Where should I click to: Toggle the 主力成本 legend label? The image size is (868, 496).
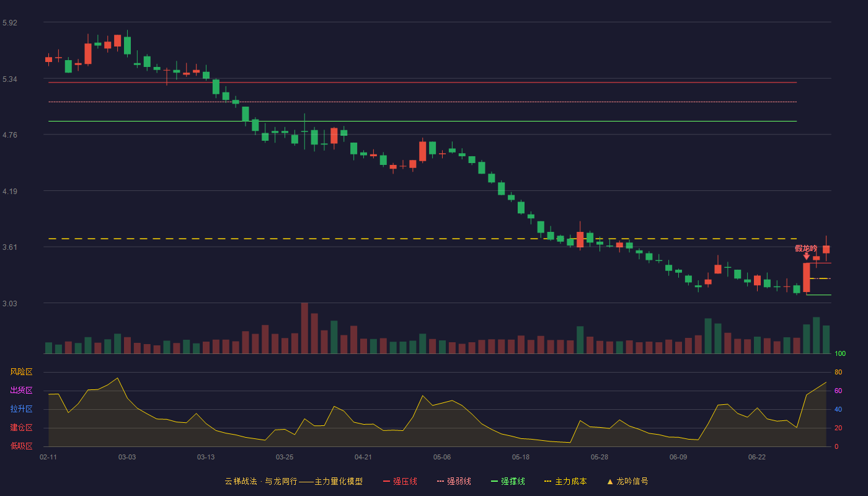tap(570, 482)
